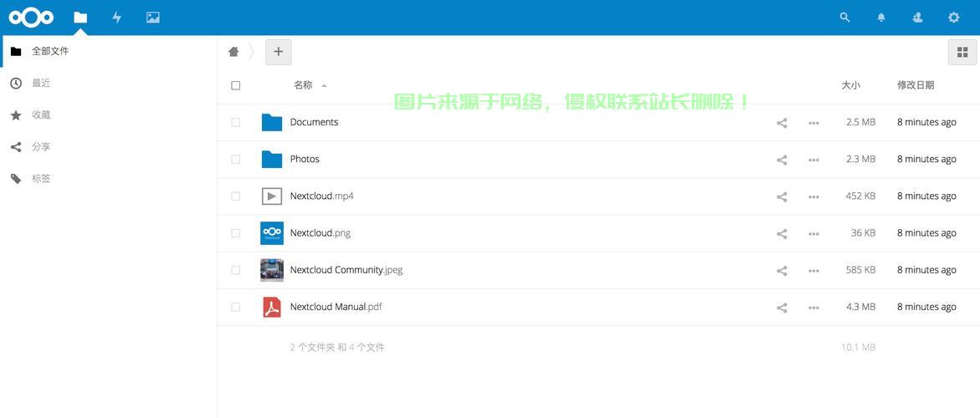This screenshot has height=418, width=980.
Task: Share the Nextcloud Community.jpeg file
Action: [782, 271]
